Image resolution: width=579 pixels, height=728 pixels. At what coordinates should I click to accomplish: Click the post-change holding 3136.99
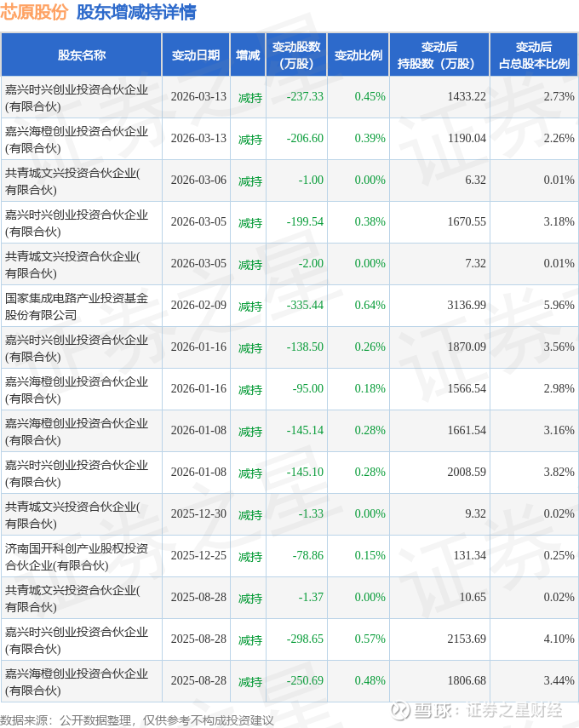[467, 305]
